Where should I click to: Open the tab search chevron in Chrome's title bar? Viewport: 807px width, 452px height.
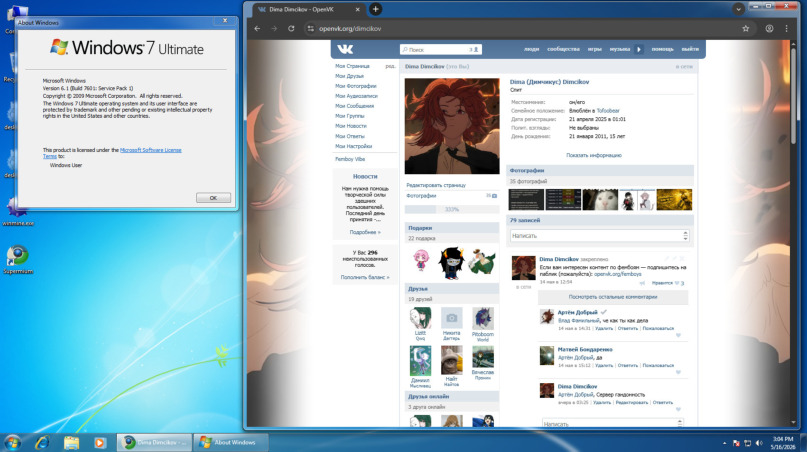tap(738, 9)
